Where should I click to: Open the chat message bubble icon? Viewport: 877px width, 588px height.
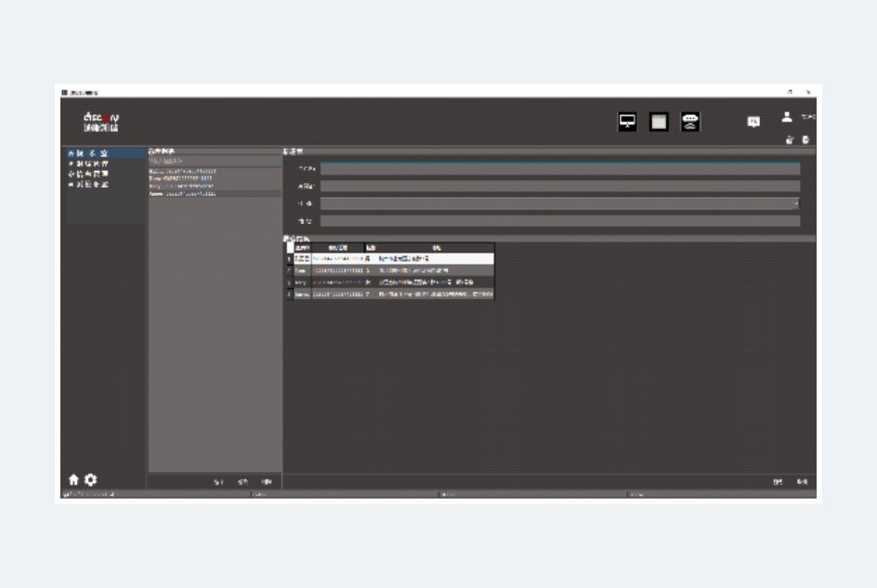753,122
